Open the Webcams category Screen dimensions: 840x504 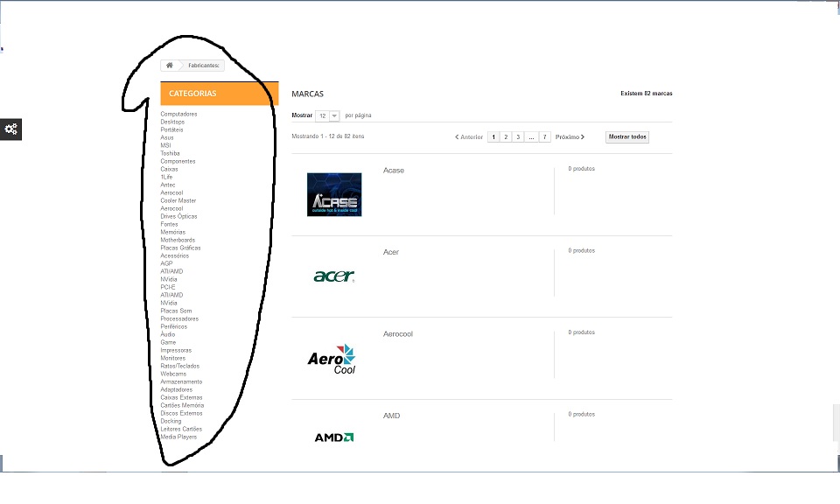pos(173,374)
